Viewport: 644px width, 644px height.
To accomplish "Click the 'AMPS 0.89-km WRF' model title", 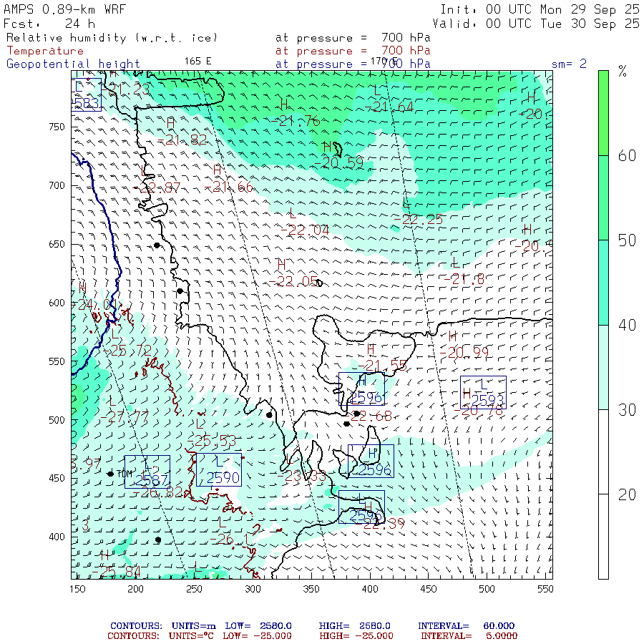I will coord(65,9).
